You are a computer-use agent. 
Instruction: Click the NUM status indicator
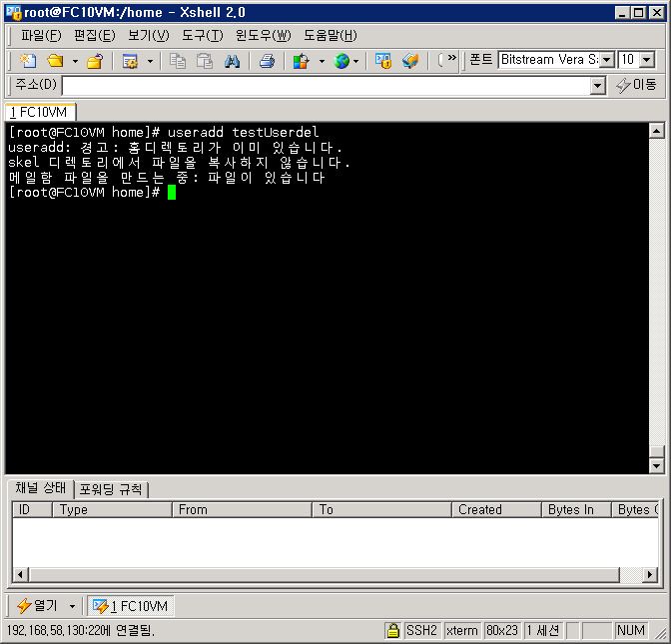[631, 631]
